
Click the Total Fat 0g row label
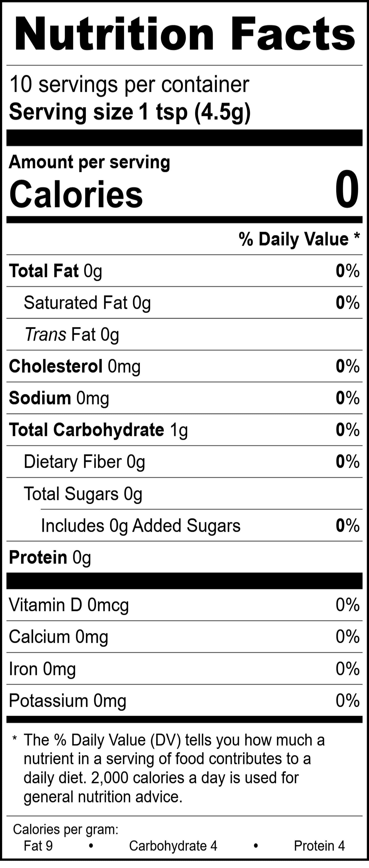click(56, 271)
